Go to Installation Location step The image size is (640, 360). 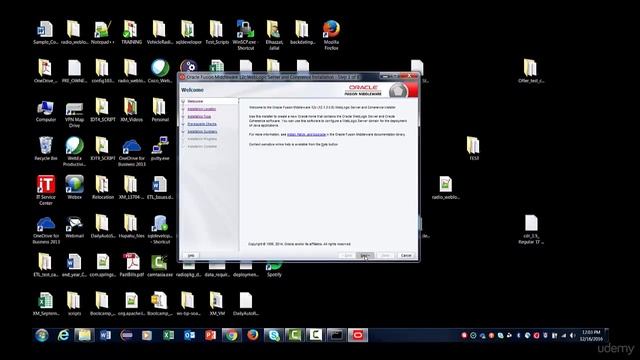point(202,109)
